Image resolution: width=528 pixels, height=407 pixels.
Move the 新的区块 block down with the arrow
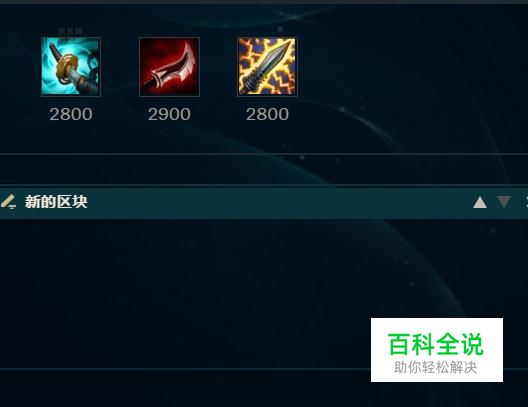point(504,202)
